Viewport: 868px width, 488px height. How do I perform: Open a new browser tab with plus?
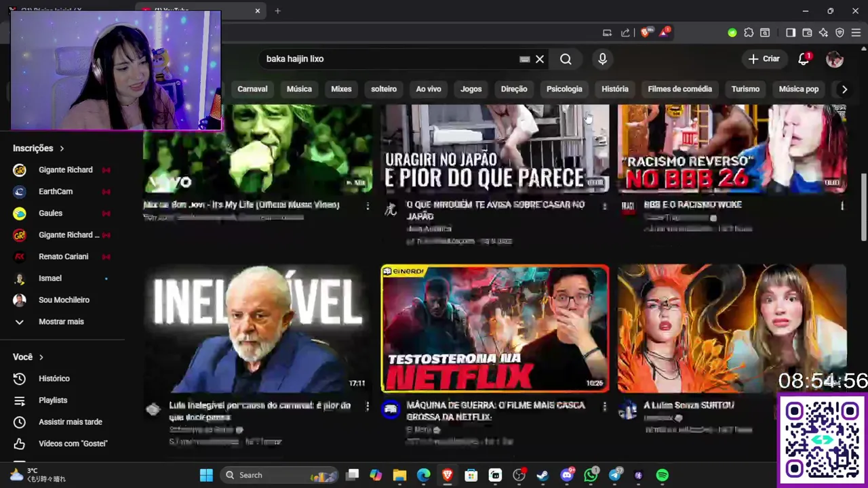(x=277, y=11)
